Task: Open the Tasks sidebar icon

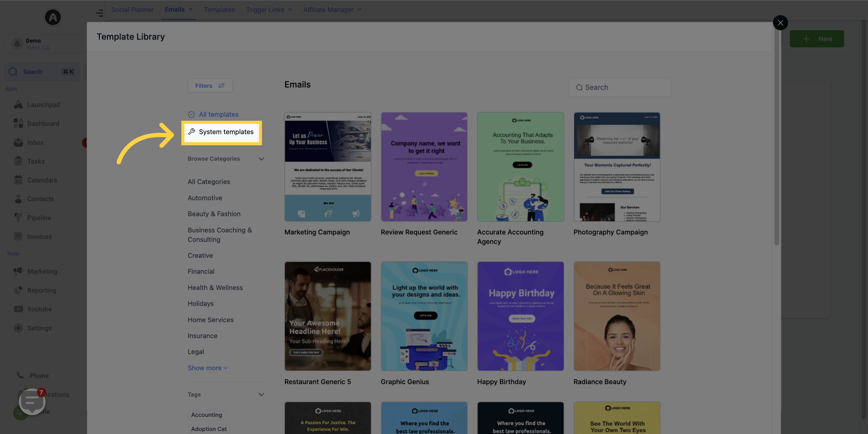Action: click(18, 161)
